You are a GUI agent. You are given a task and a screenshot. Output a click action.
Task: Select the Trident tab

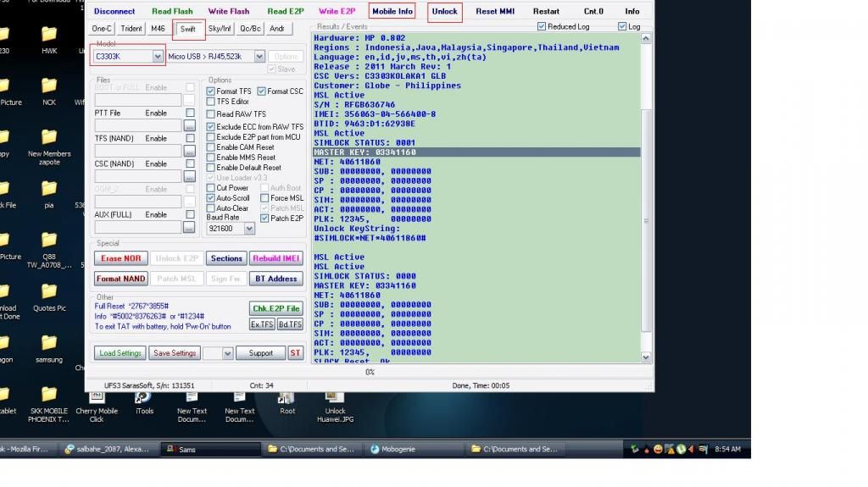tap(131, 29)
